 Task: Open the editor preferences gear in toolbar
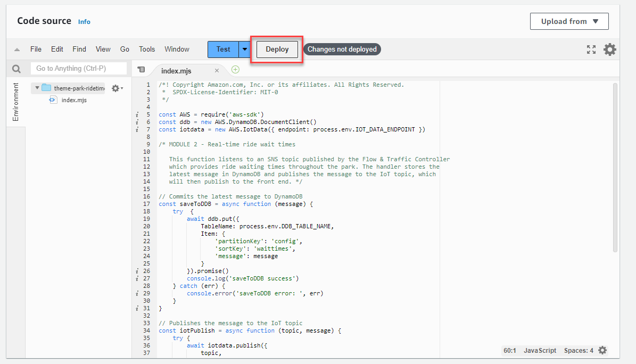coord(609,49)
